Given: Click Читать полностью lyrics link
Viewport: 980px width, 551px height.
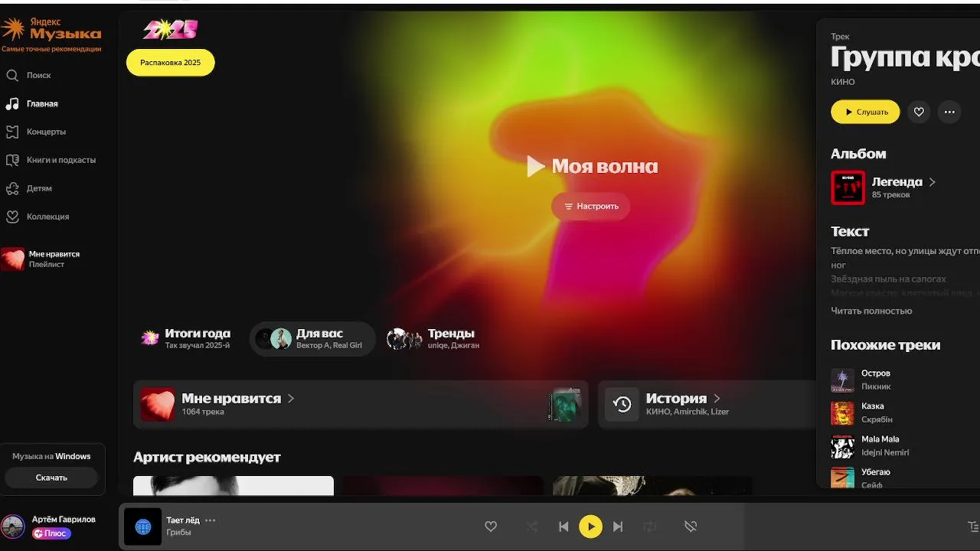Looking at the screenshot, I should click(x=871, y=311).
